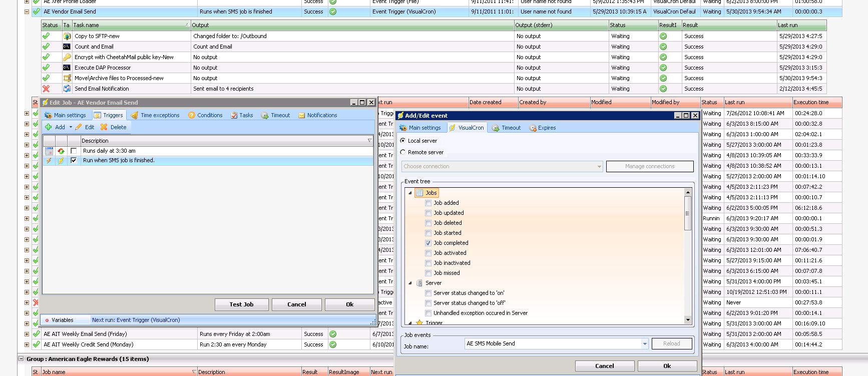Image resolution: width=868 pixels, height=376 pixels.
Task: Check the Job started event
Action: pos(428,233)
